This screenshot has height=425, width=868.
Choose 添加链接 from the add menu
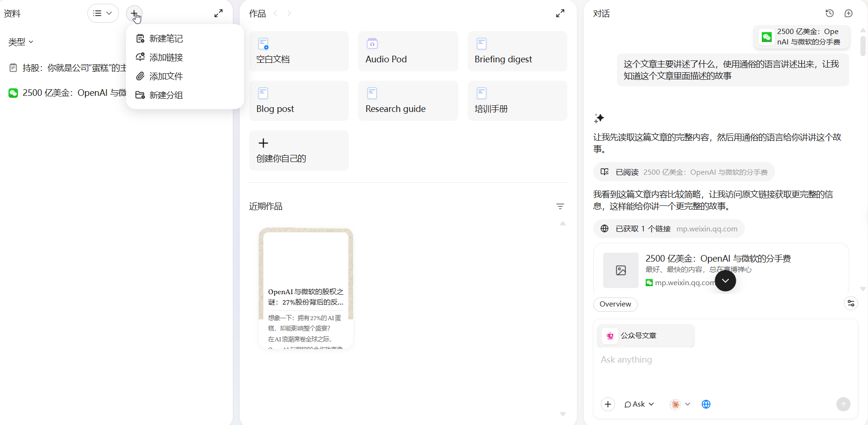coord(185,58)
